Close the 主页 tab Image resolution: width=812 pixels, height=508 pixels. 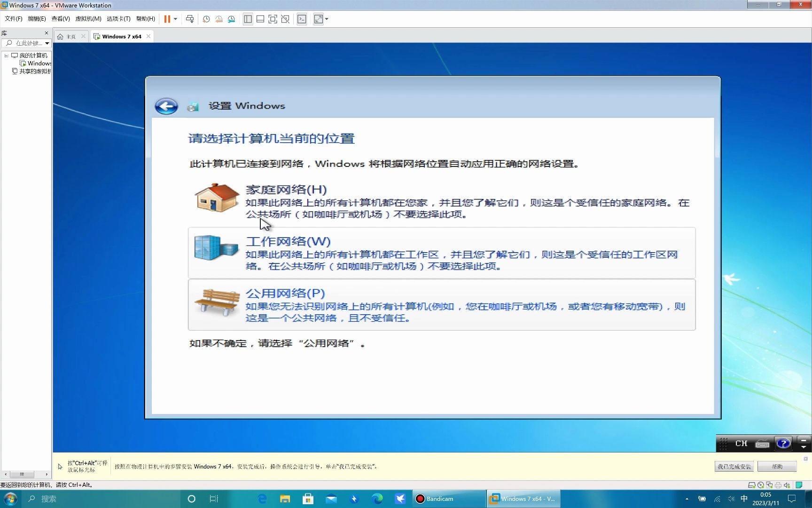(x=83, y=36)
